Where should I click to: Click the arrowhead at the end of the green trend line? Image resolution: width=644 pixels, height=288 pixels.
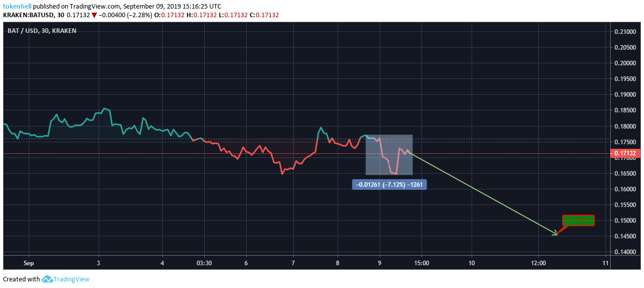point(556,234)
